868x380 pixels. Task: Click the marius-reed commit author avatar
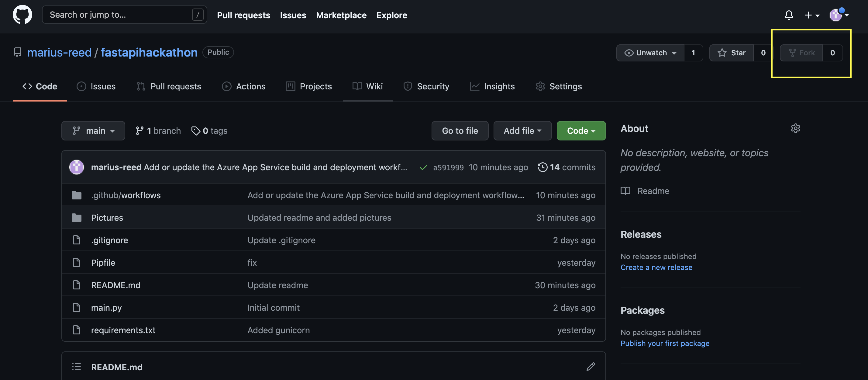tap(77, 167)
